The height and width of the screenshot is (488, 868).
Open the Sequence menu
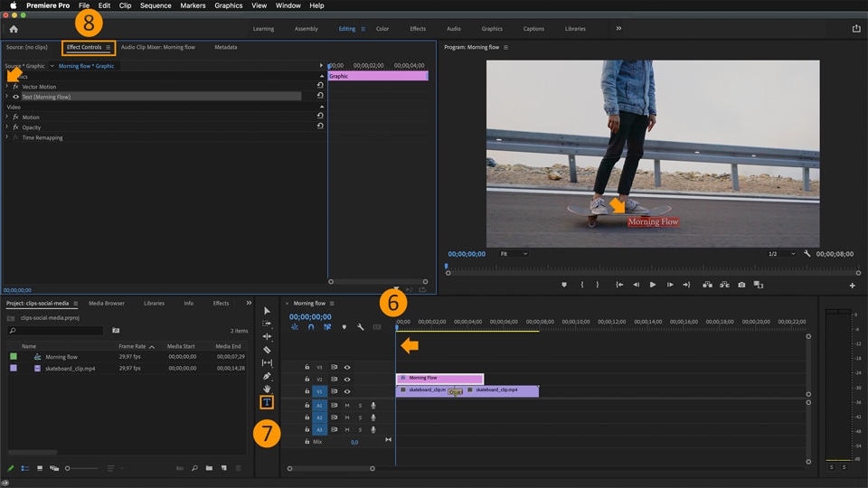pos(156,5)
